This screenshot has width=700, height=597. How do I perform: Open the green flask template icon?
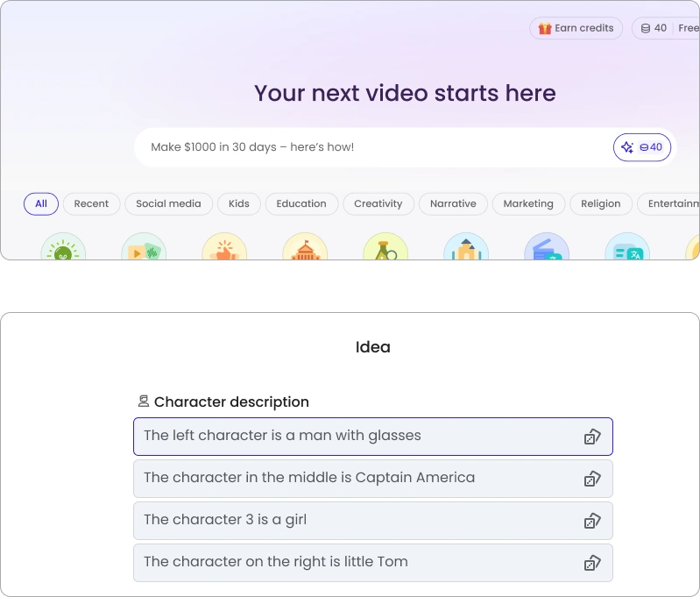(x=385, y=246)
